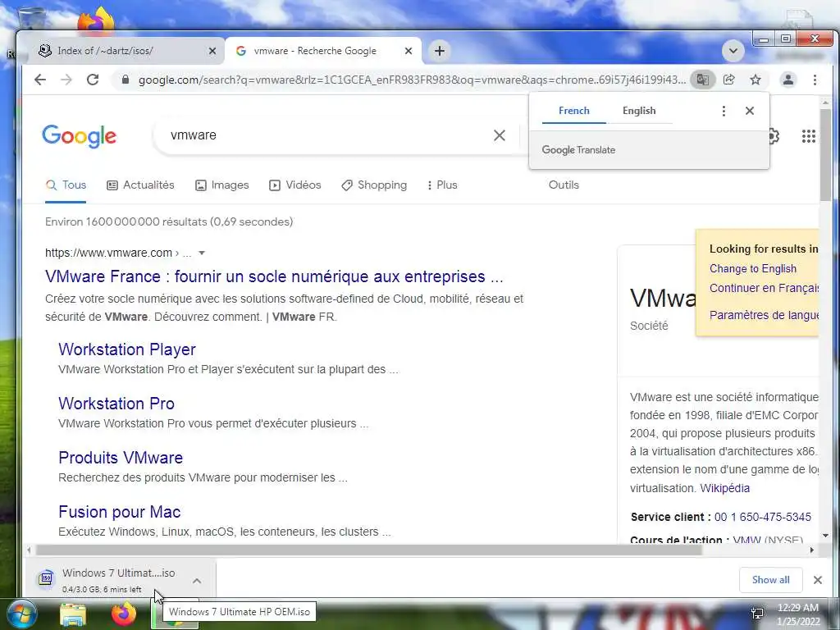Click the service client phone number

pyautogui.click(x=763, y=518)
